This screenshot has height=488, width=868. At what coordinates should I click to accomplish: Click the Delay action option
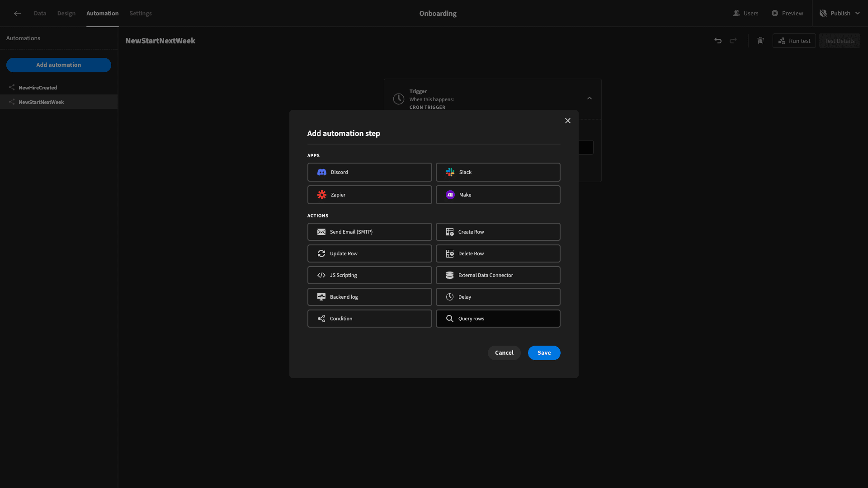[x=498, y=297]
